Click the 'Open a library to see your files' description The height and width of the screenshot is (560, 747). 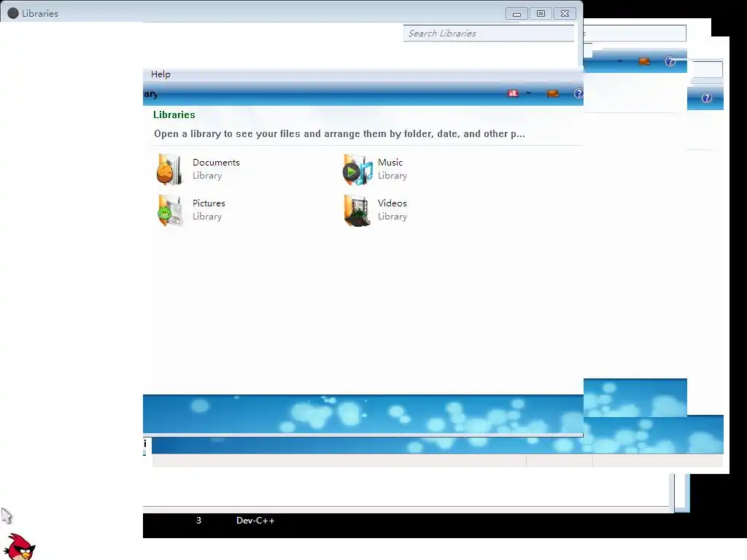339,134
